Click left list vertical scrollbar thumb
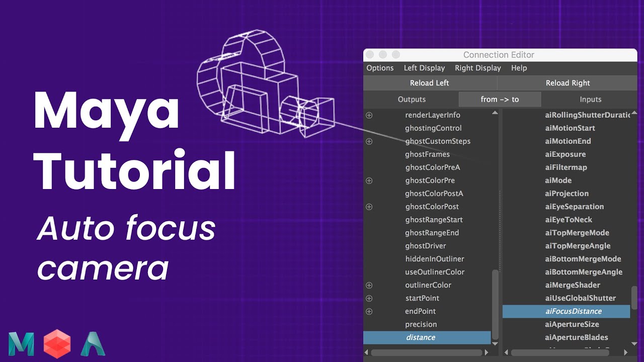Viewport: 644px width, 362px height. (x=495, y=304)
